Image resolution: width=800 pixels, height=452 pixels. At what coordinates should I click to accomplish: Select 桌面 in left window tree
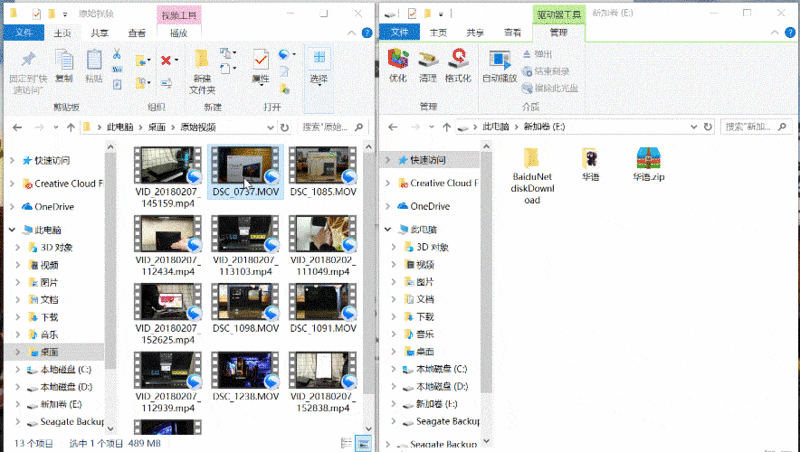pyautogui.click(x=49, y=352)
